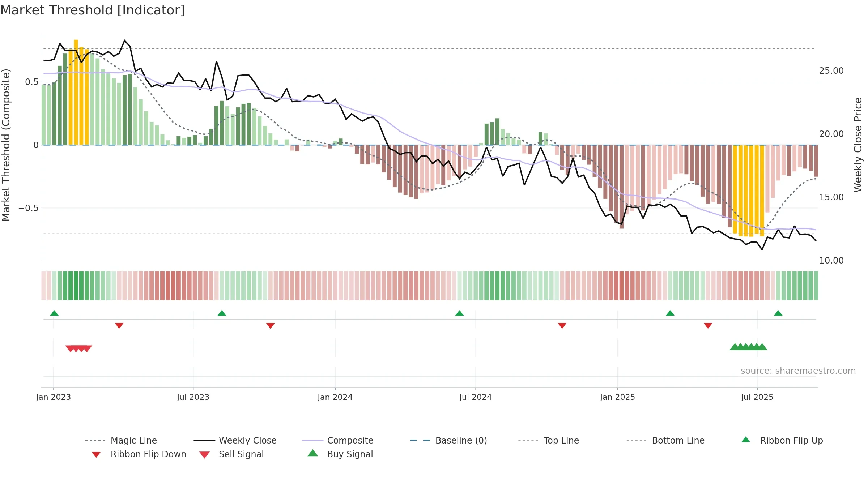Click the Jul 2025 x-axis label
Screen dimensions: 868x488
(757, 397)
